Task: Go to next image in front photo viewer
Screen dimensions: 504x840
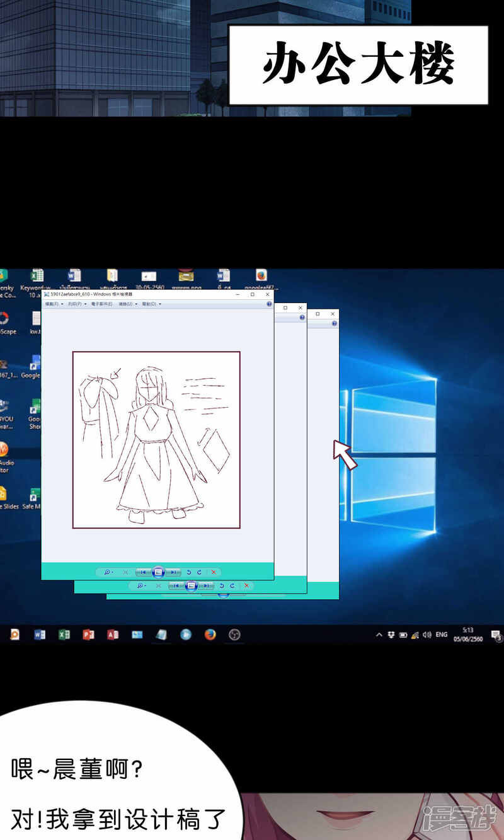Action: pos(173,572)
